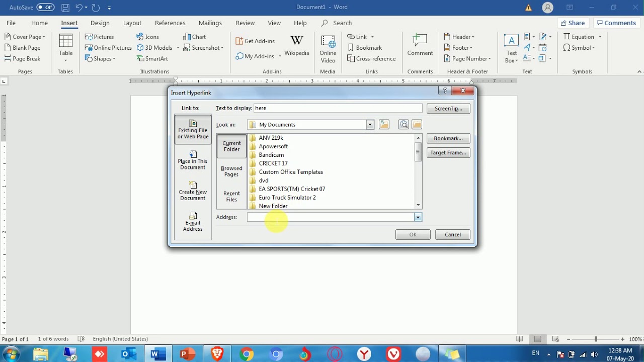Undo the last action in title bar

pyautogui.click(x=79, y=8)
